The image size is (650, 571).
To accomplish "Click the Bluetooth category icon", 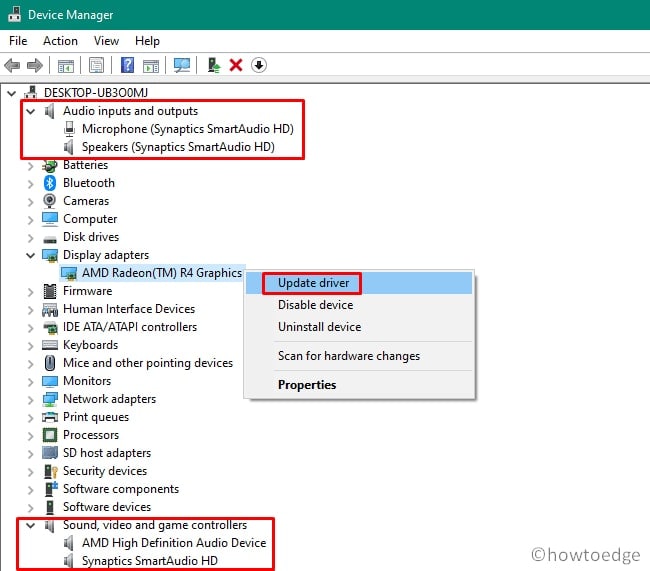I will click(x=50, y=183).
